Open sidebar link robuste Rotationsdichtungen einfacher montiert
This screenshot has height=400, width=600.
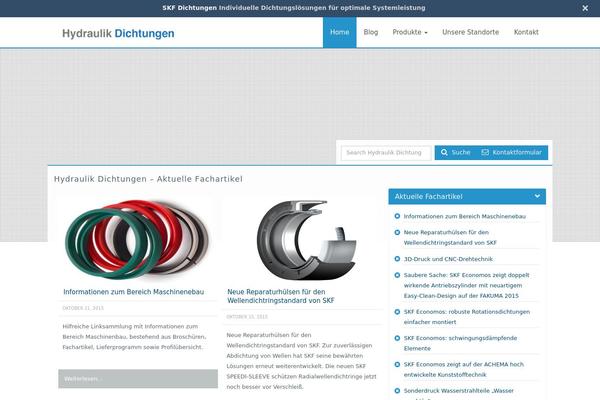tap(467, 317)
